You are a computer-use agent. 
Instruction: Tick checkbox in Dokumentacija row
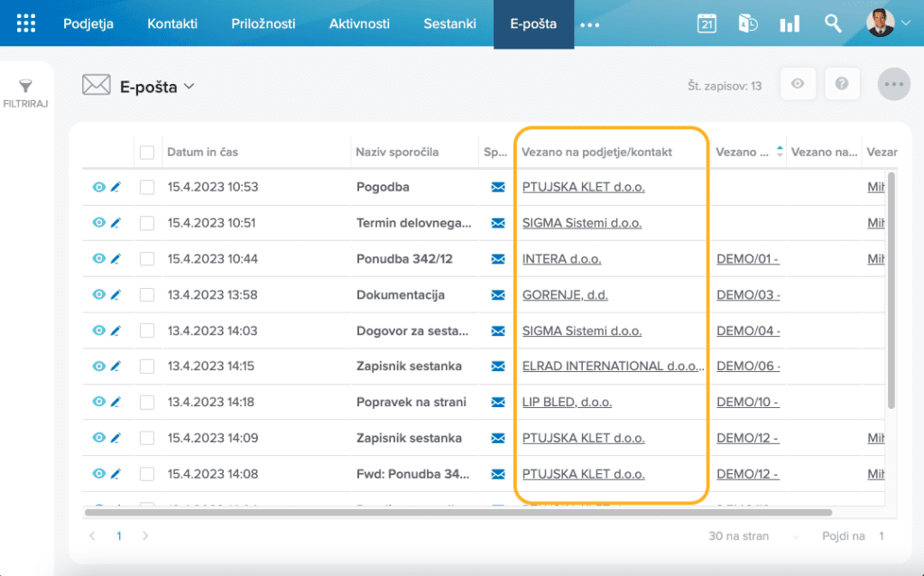point(147,295)
